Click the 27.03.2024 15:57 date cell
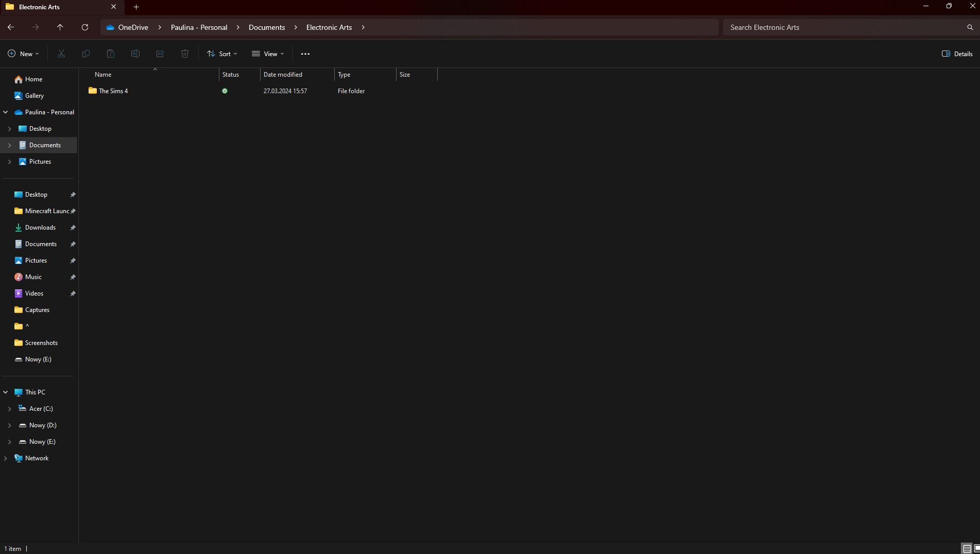 285,91
